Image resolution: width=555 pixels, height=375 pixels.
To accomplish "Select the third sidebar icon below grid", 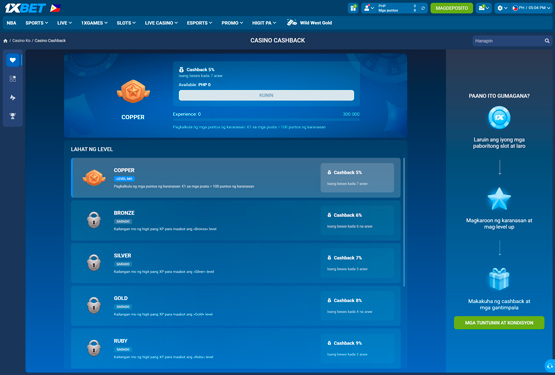I will pos(13,97).
